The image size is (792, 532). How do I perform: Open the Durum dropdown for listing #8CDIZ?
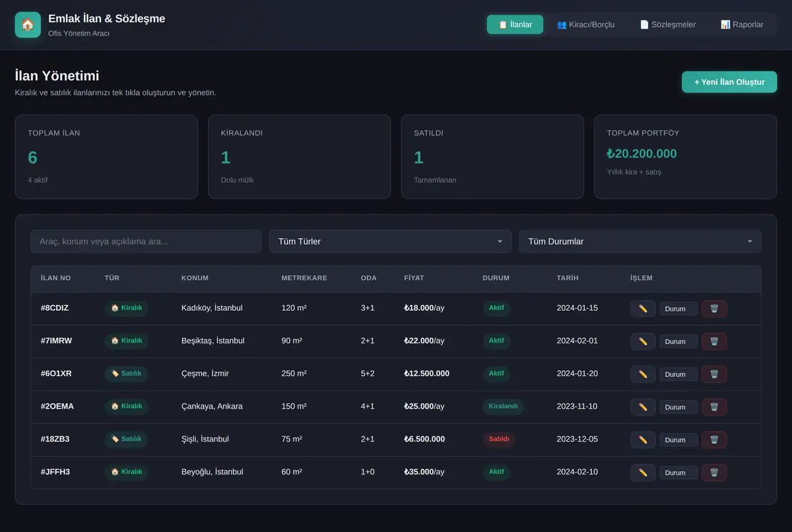click(678, 309)
